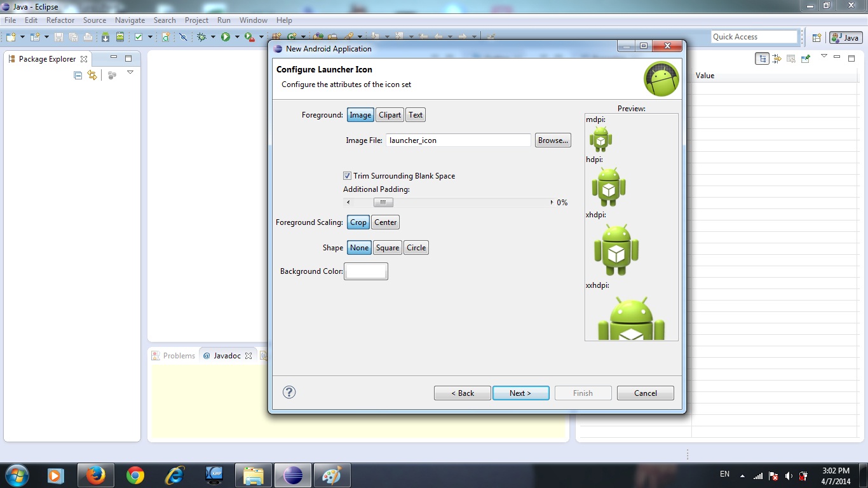This screenshot has height=488, width=868.
Task: Click the New Java Class icon
Action: tap(292, 36)
